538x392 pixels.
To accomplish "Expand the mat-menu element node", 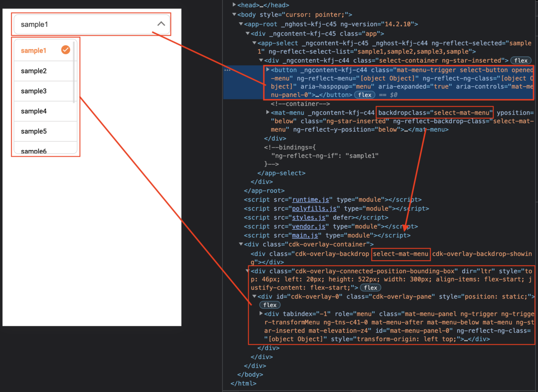I will [268, 112].
